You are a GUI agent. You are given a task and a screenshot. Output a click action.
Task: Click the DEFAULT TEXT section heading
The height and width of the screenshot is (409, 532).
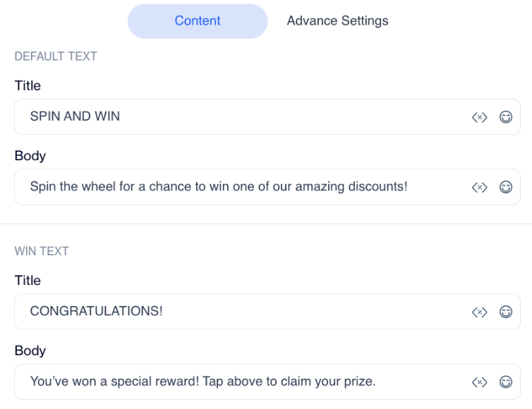(55, 57)
